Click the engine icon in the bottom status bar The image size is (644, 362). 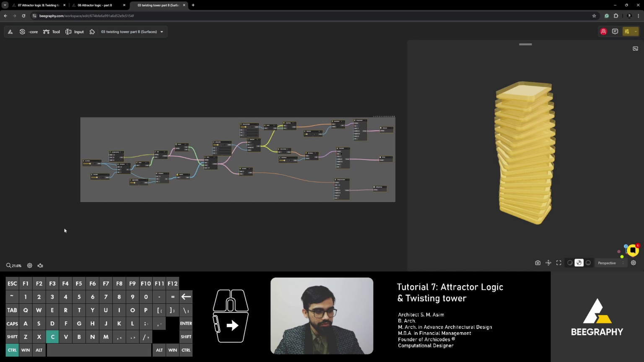point(40,265)
